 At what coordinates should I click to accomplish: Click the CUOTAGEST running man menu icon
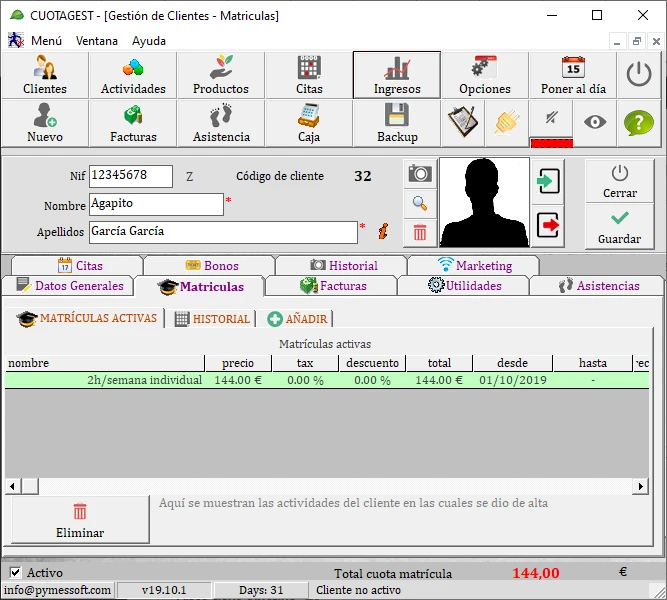click(x=16, y=40)
